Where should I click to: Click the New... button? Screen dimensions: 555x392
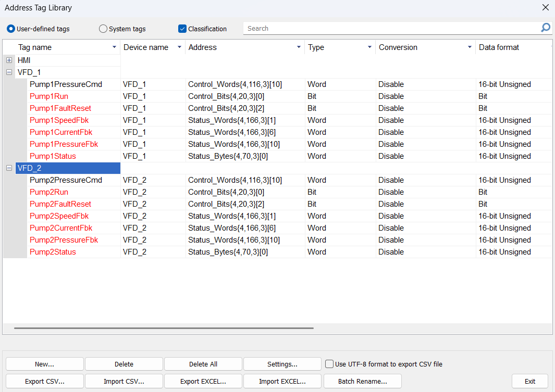coord(45,364)
